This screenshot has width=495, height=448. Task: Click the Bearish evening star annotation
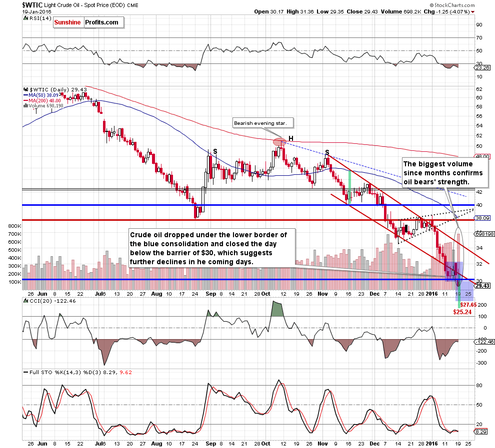tap(263, 123)
